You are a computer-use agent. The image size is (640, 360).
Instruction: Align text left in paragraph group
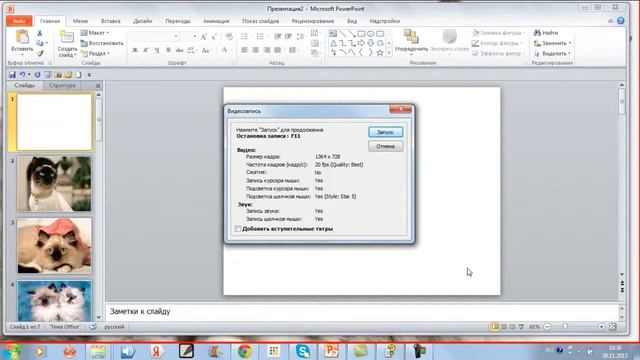(244, 50)
